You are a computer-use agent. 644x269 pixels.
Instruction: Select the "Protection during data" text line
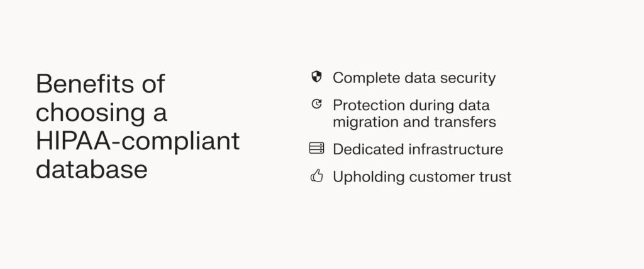pos(411,105)
